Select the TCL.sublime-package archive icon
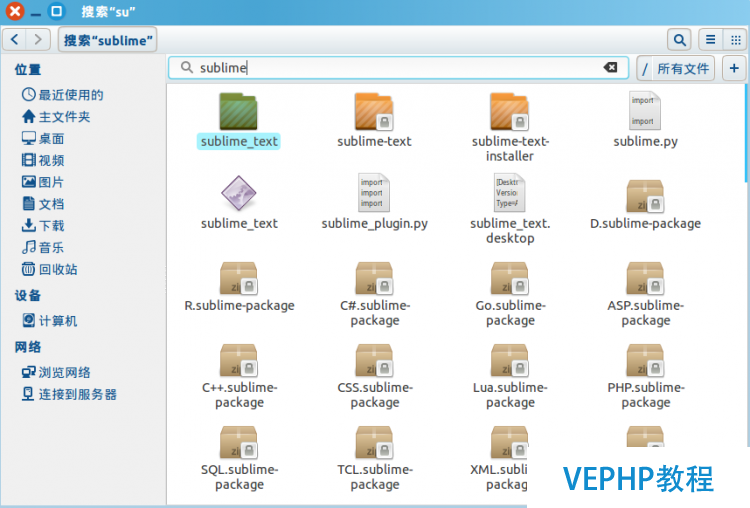 tap(374, 442)
